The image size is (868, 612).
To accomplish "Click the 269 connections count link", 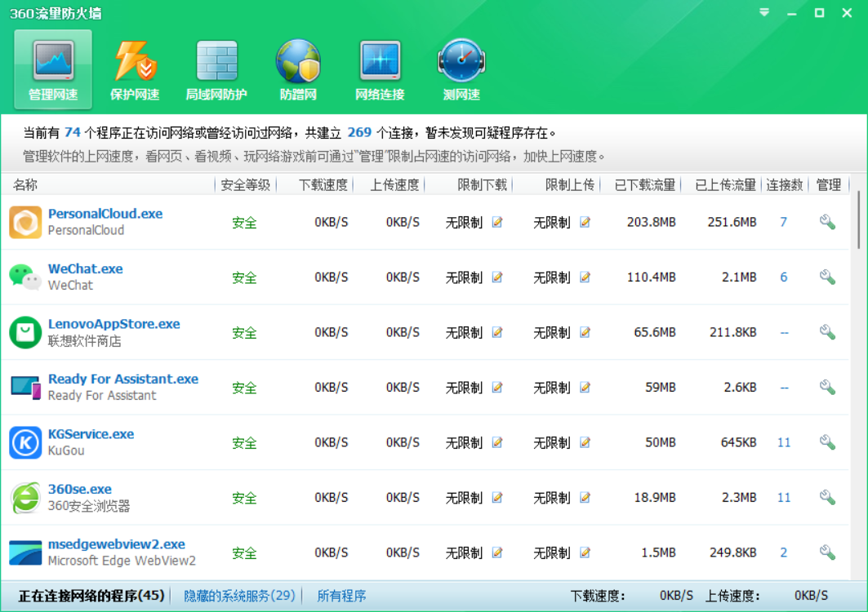I will 359,132.
